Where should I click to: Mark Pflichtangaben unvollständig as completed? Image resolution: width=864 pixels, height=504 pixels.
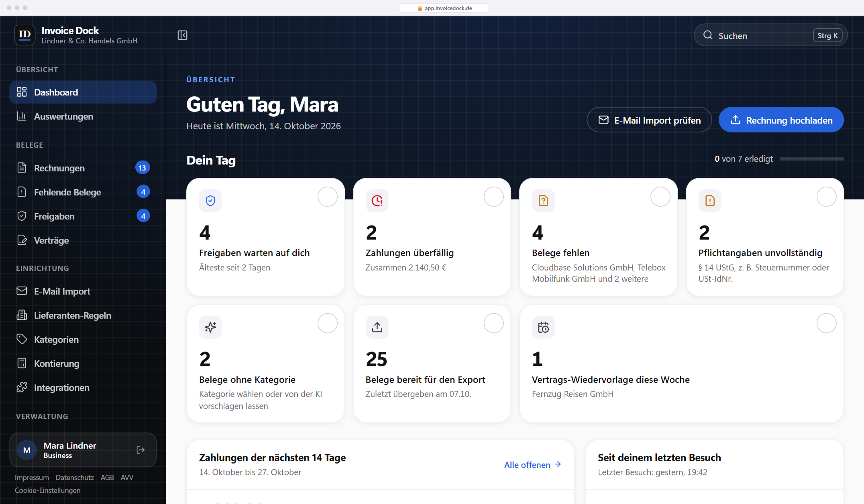826,197
